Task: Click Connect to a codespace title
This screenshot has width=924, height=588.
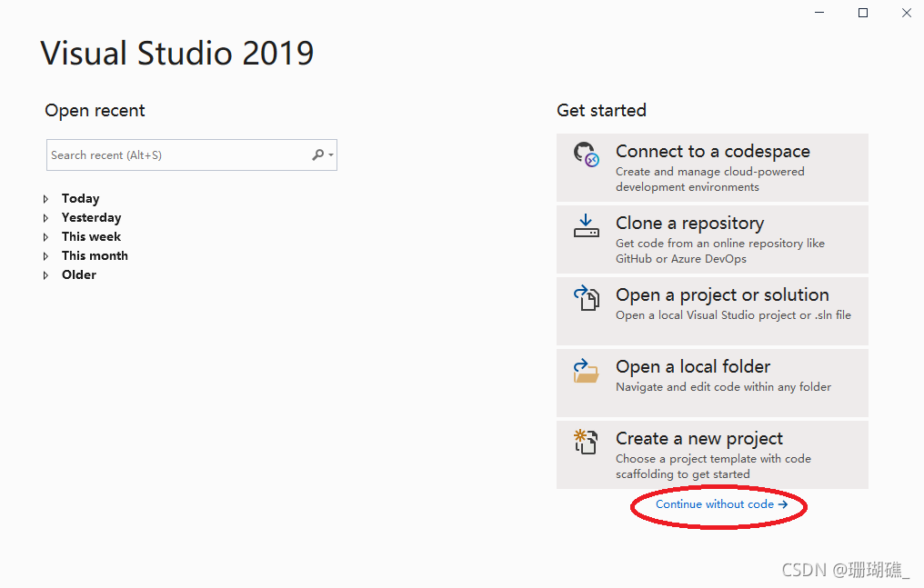Action: point(713,151)
